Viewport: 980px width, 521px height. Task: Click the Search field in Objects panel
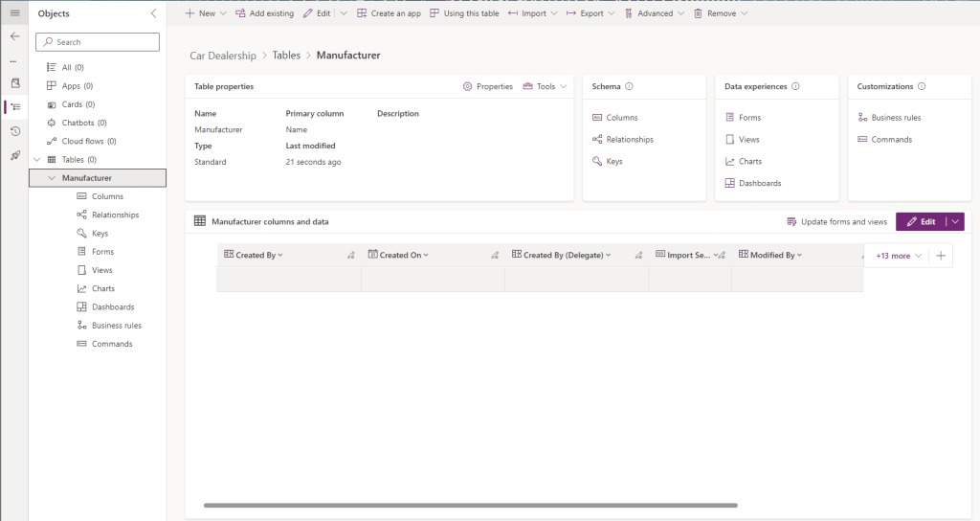point(98,42)
